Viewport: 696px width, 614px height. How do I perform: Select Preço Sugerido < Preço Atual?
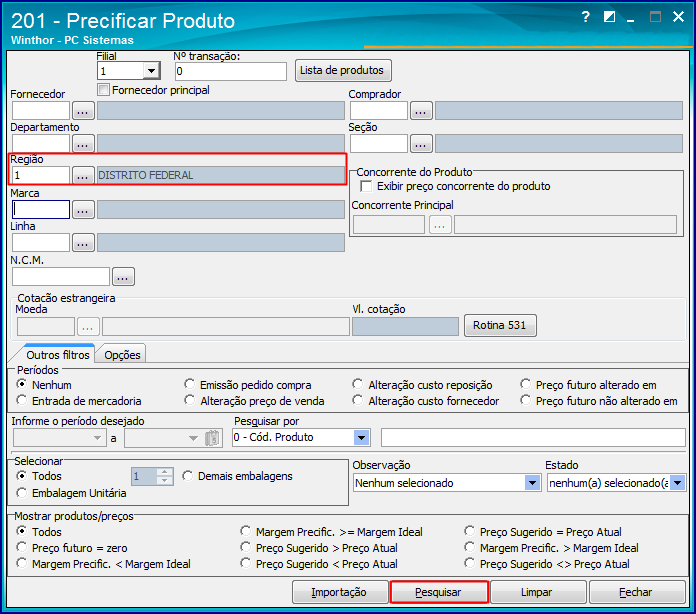(x=245, y=563)
